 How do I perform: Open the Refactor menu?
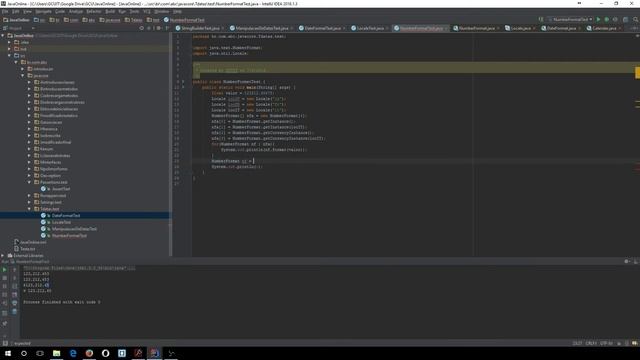[93, 11]
